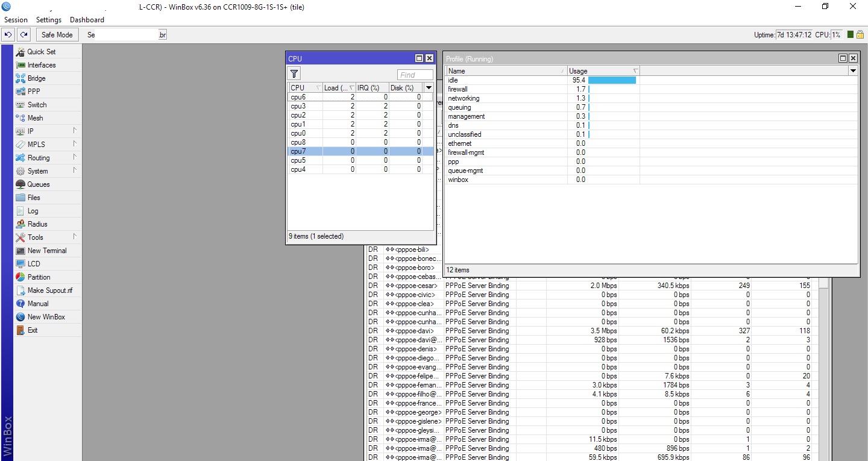Select the firewall-mgmt row in Profile

coord(651,152)
